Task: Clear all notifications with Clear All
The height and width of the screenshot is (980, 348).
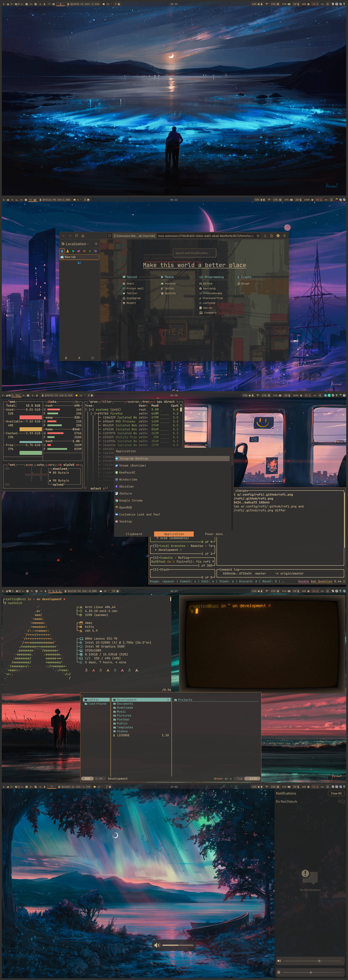Action: [336, 793]
